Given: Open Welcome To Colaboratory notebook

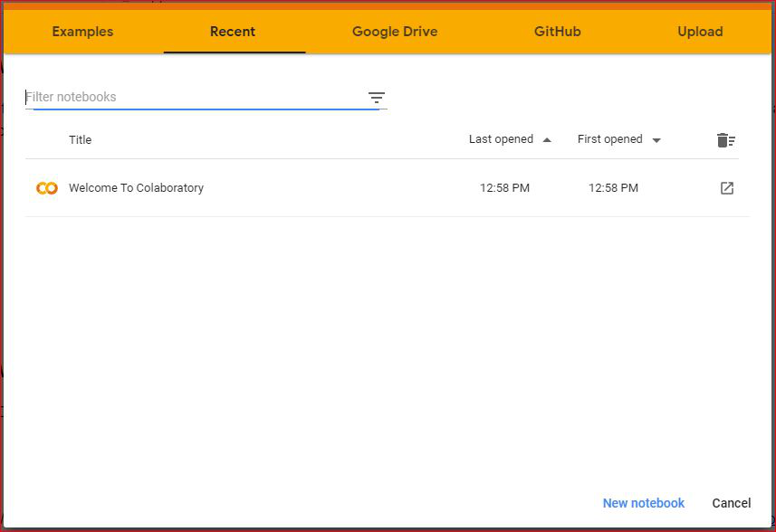Looking at the screenshot, I should tap(136, 188).
